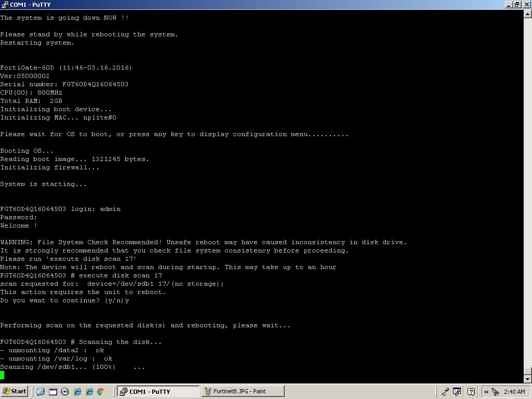
Task: Click 'The system is going down NOW !!' line
Action: [x=64, y=18]
